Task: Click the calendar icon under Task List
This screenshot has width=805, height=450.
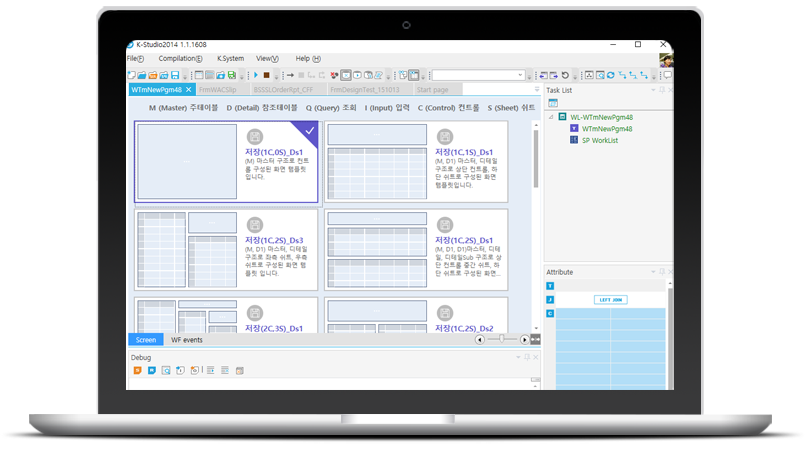Action: (552, 103)
